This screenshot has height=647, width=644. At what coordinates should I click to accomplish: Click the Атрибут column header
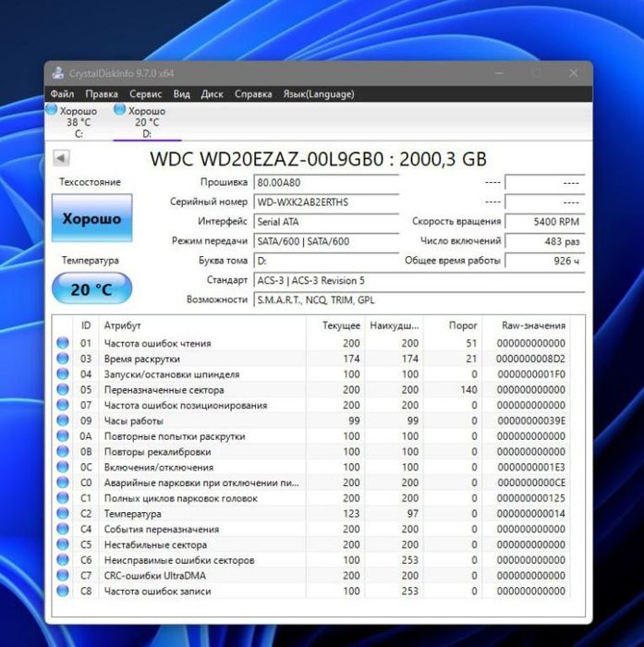(x=202, y=325)
